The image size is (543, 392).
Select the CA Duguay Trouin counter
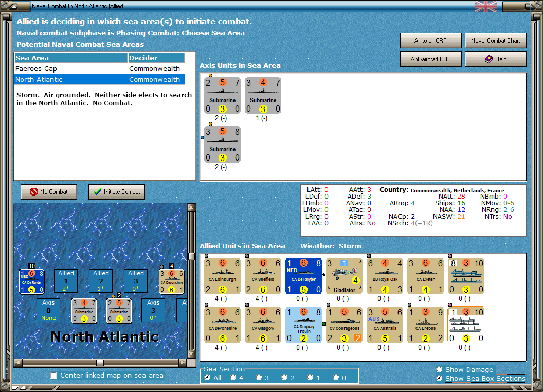tap(304, 325)
